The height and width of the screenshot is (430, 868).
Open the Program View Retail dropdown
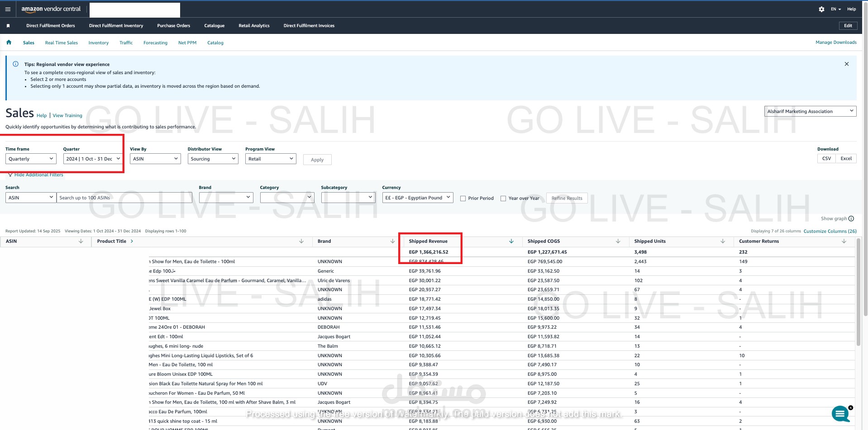tap(271, 159)
